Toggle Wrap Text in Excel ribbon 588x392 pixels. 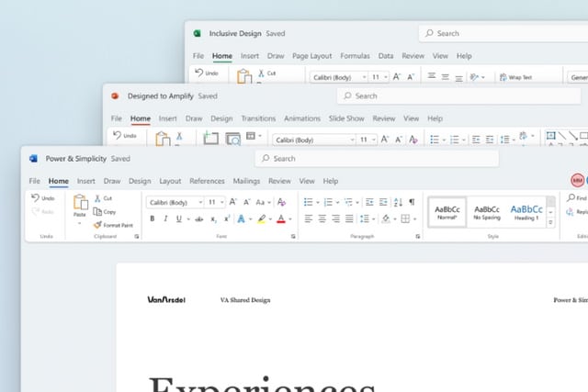tap(514, 78)
